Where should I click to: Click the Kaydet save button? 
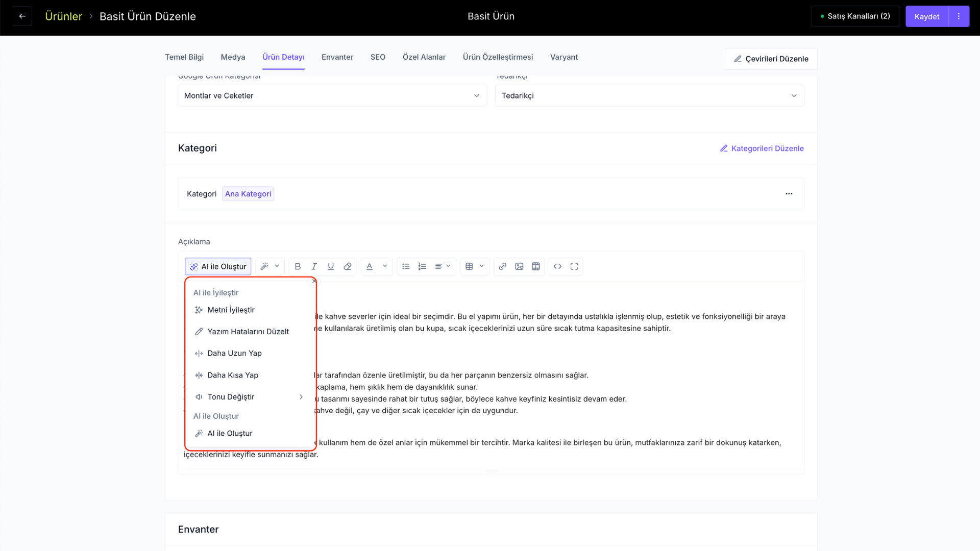[x=927, y=16]
